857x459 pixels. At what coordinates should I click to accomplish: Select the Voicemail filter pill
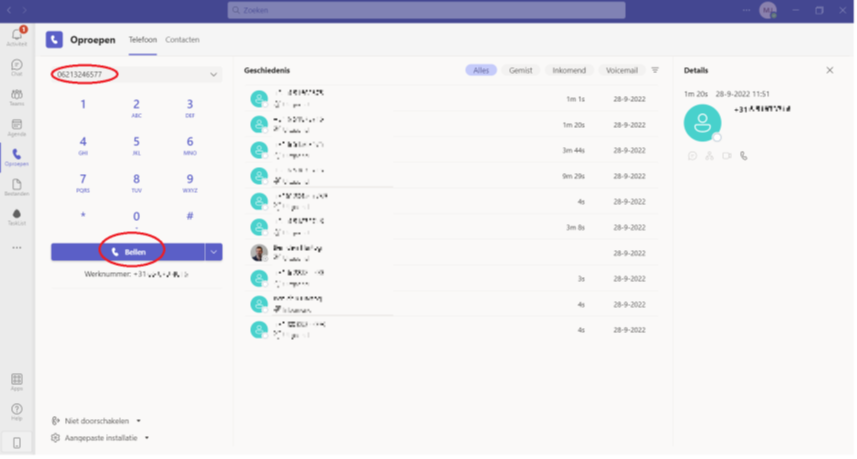point(621,71)
